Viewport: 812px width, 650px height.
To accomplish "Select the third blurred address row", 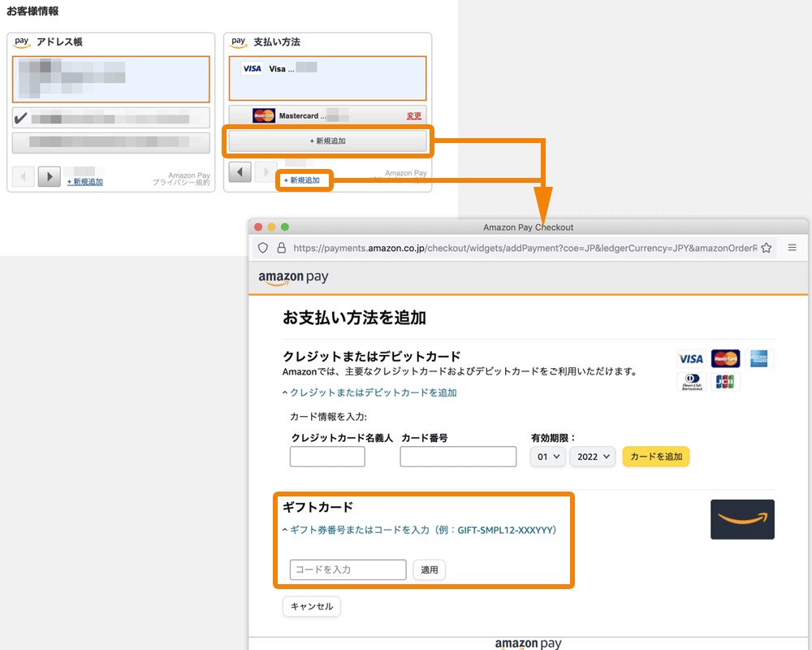I will (110, 142).
